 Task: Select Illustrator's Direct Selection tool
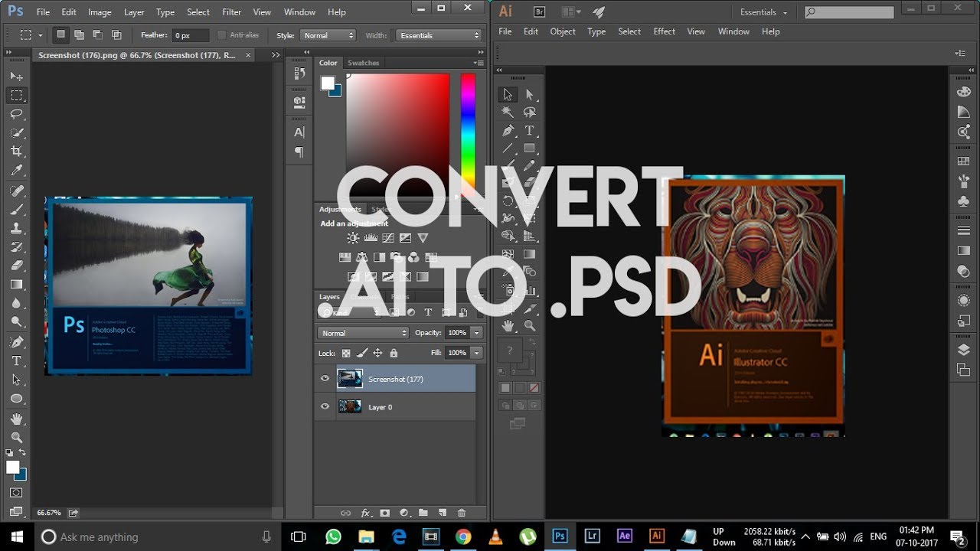click(x=529, y=94)
